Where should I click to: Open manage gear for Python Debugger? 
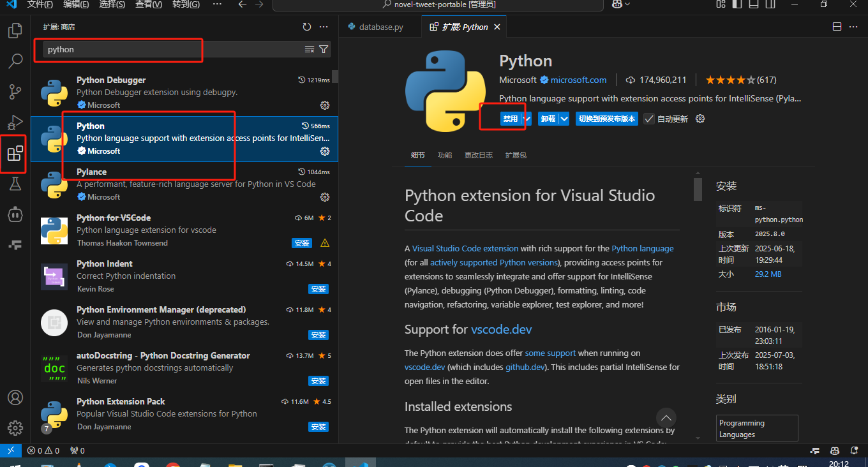324,105
